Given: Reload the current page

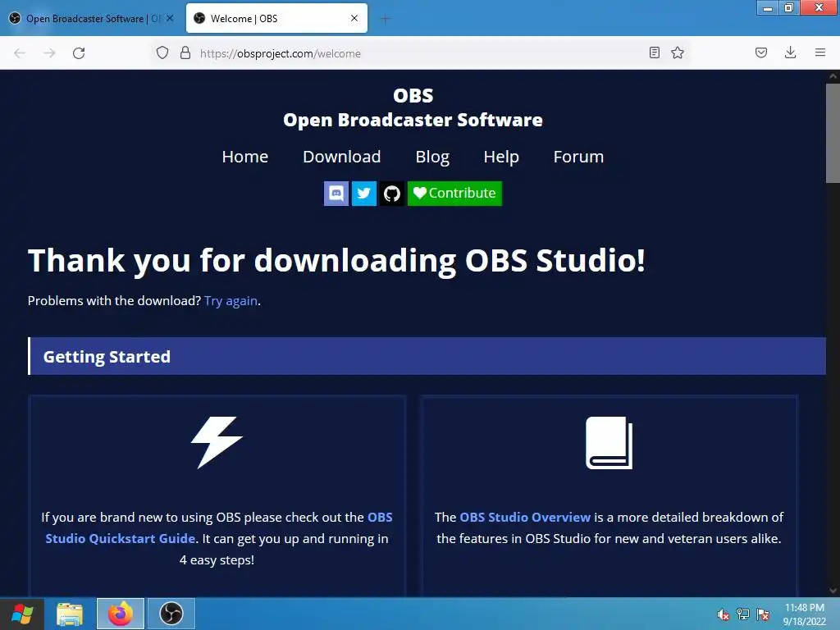Looking at the screenshot, I should tap(79, 53).
